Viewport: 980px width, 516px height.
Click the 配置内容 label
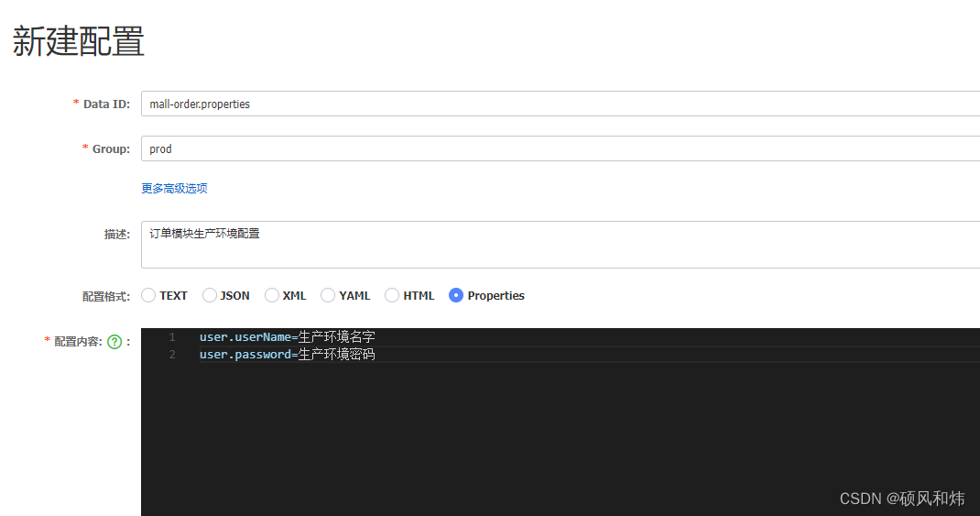(78, 342)
